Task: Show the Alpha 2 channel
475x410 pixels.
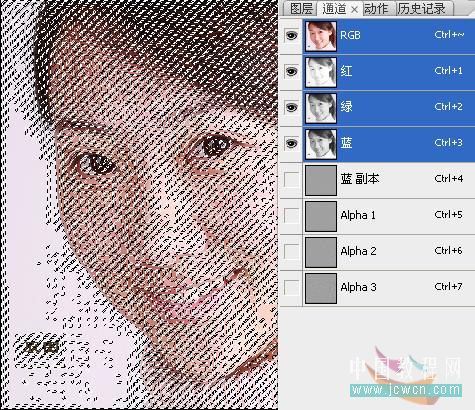Action: coord(291,251)
